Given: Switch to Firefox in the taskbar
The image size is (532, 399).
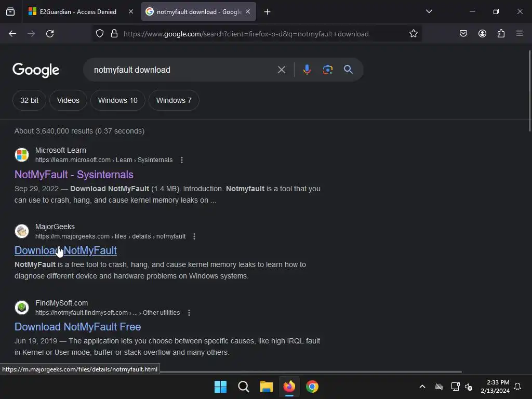Looking at the screenshot, I should [x=289, y=387].
